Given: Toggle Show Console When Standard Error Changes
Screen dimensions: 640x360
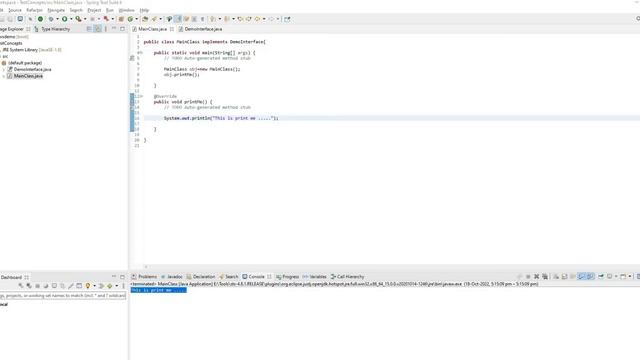Looking at the screenshot, I should coord(590,276).
